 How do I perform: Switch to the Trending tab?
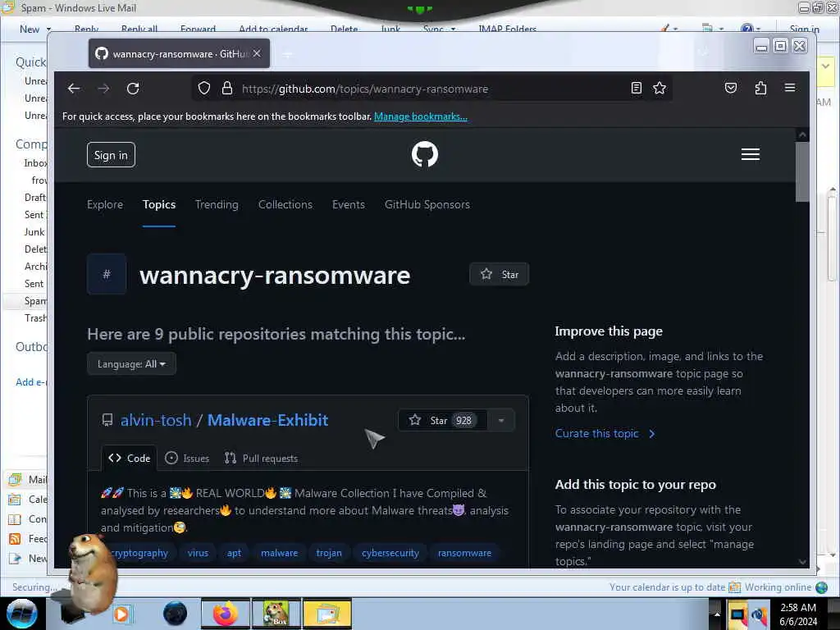(x=217, y=204)
